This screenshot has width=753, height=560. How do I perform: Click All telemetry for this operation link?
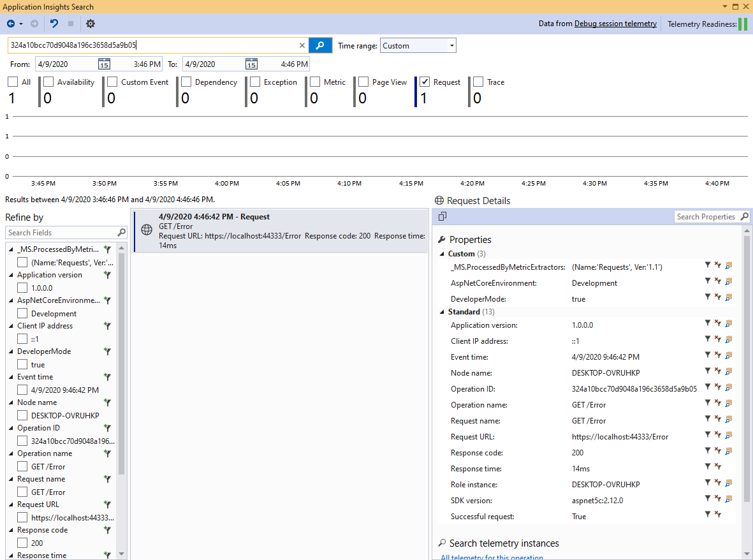click(492, 557)
